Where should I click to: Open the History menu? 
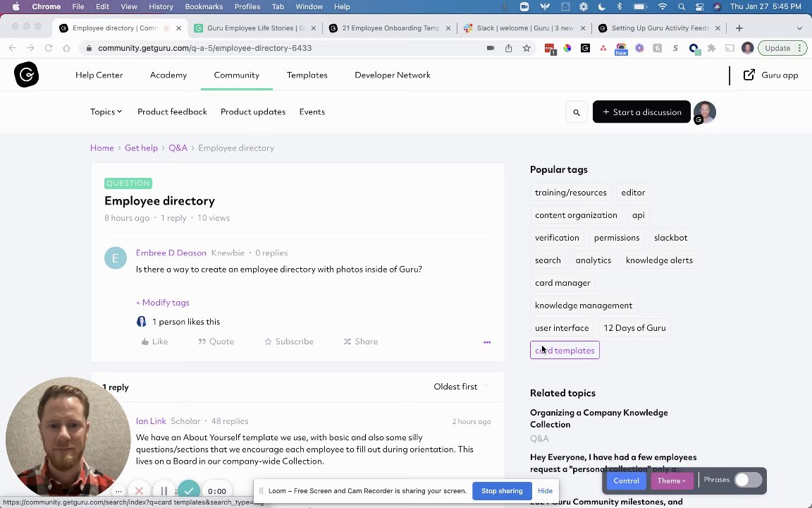(161, 7)
